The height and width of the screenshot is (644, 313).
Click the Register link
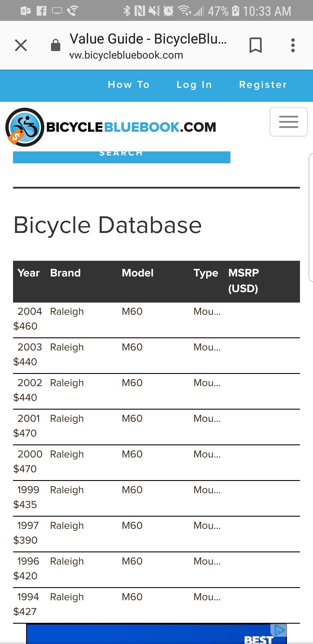coord(263,85)
